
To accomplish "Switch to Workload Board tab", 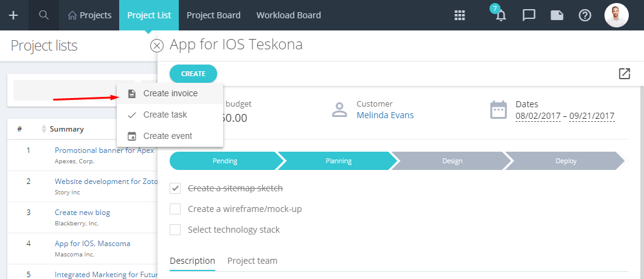I will click(x=289, y=15).
